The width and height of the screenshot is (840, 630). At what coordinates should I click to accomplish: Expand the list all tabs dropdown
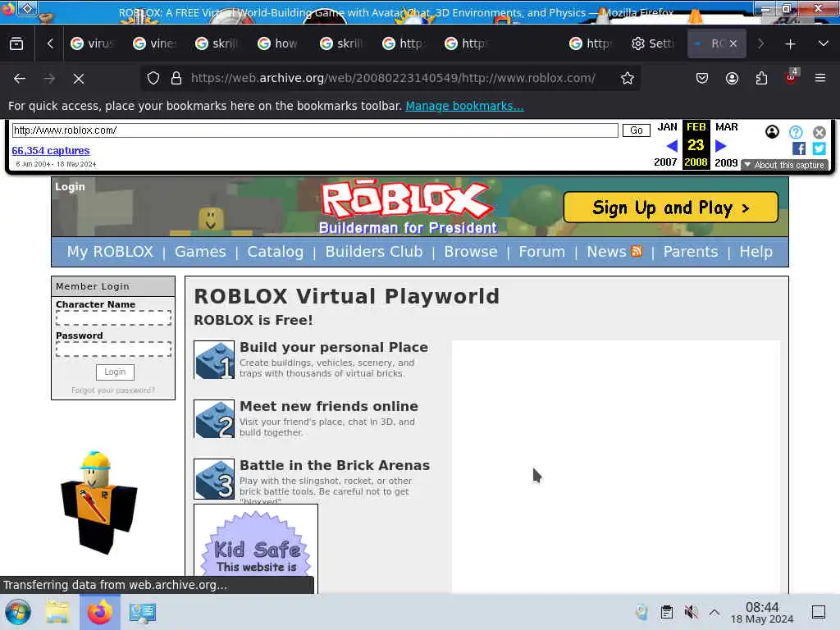(x=824, y=44)
